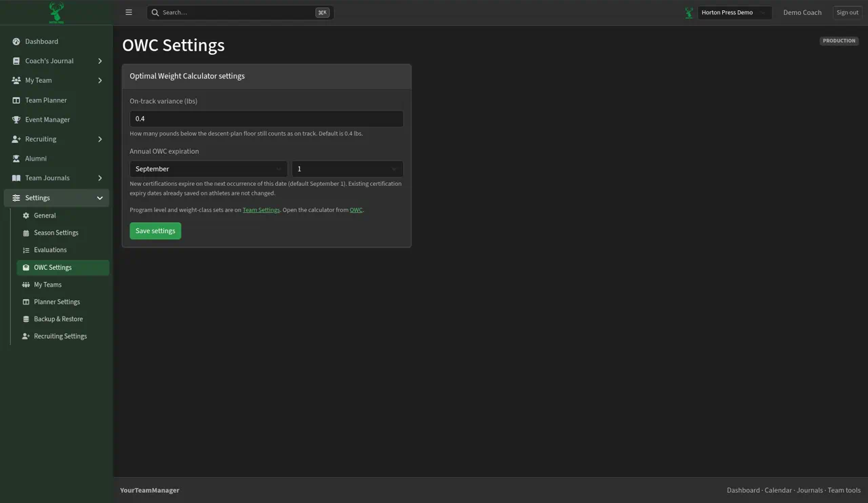Click the Backup & Restore database icon

26,319
